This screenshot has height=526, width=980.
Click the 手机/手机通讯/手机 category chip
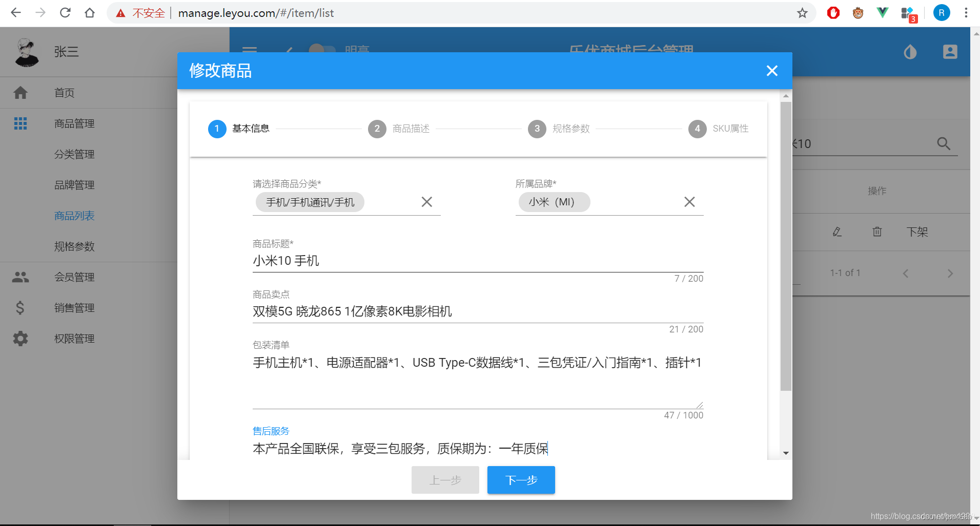pos(310,202)
